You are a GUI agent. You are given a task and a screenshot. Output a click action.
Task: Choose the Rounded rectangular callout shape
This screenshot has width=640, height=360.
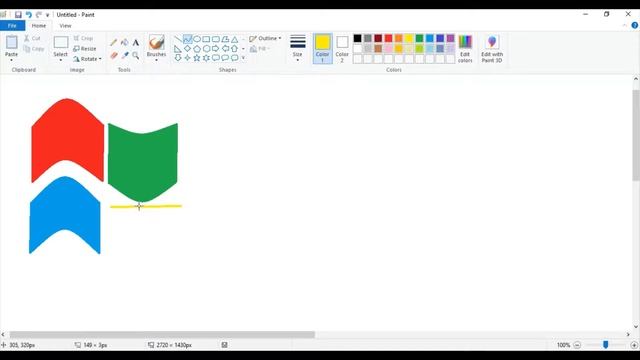216,58
